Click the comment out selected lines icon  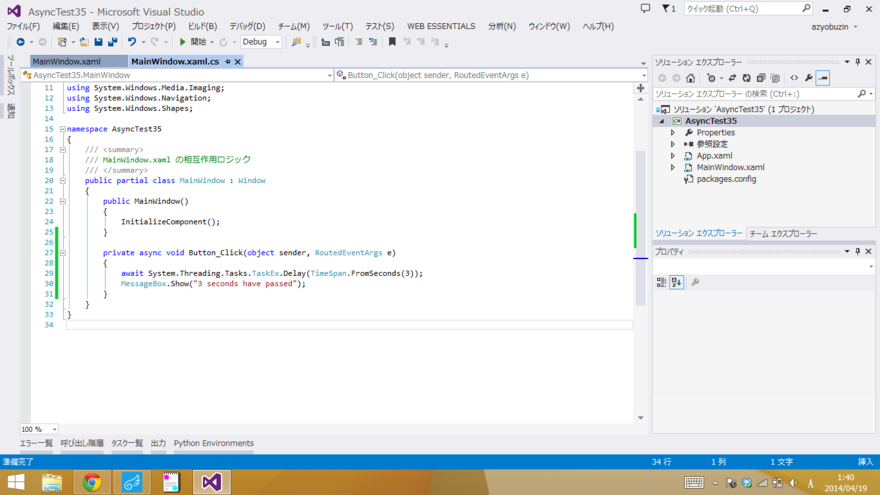click(x=359, y=42)
